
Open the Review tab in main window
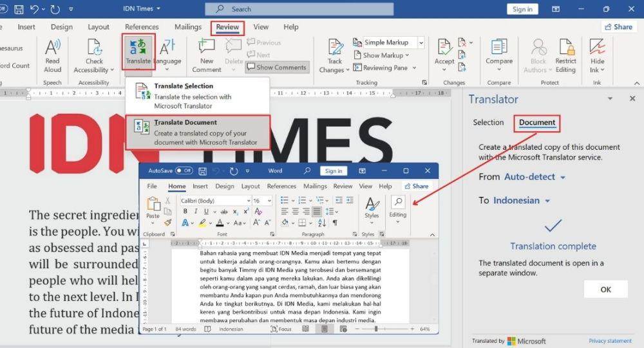point(227,27)
